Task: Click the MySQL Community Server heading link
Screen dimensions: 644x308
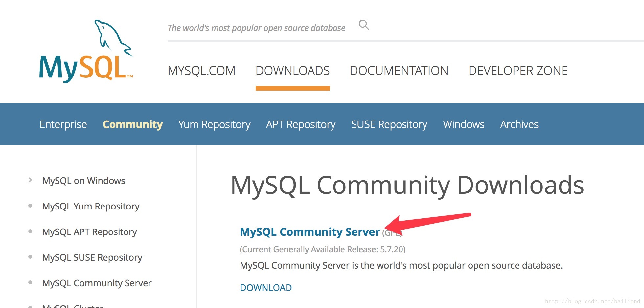Action: [x=310, y=232]
